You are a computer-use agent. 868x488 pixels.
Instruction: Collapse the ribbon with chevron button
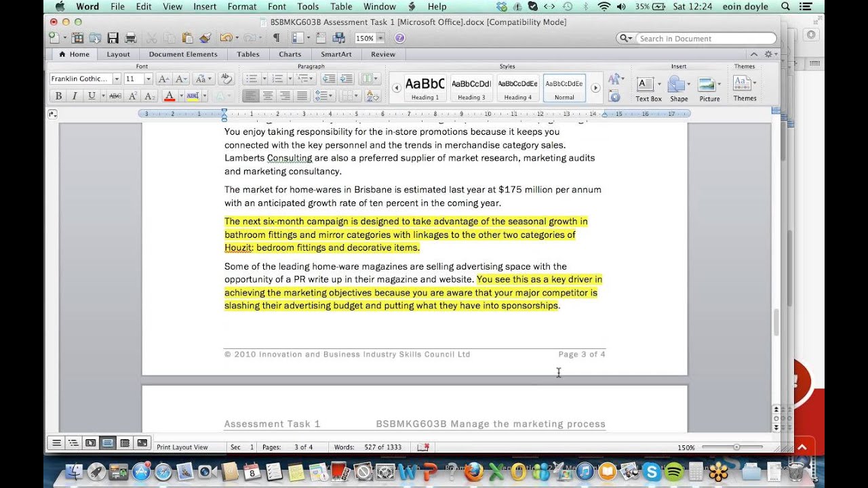pyautogui.click(x=753, y=54)
